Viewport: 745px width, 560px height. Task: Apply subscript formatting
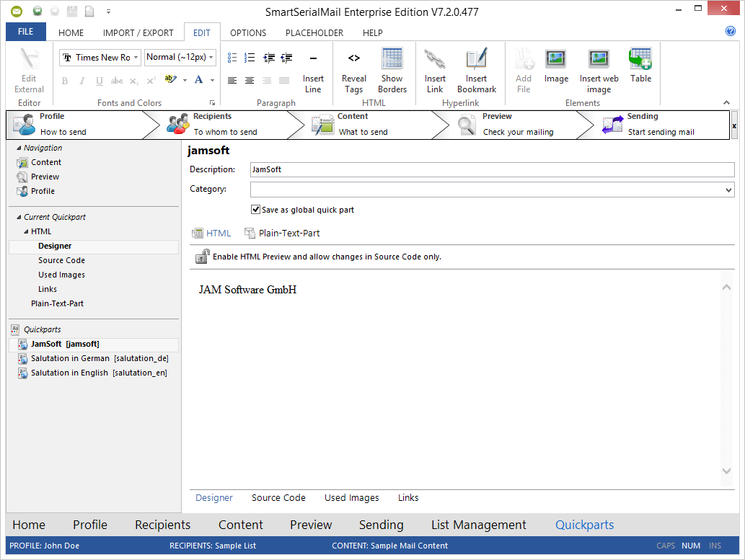pos(134,81)
